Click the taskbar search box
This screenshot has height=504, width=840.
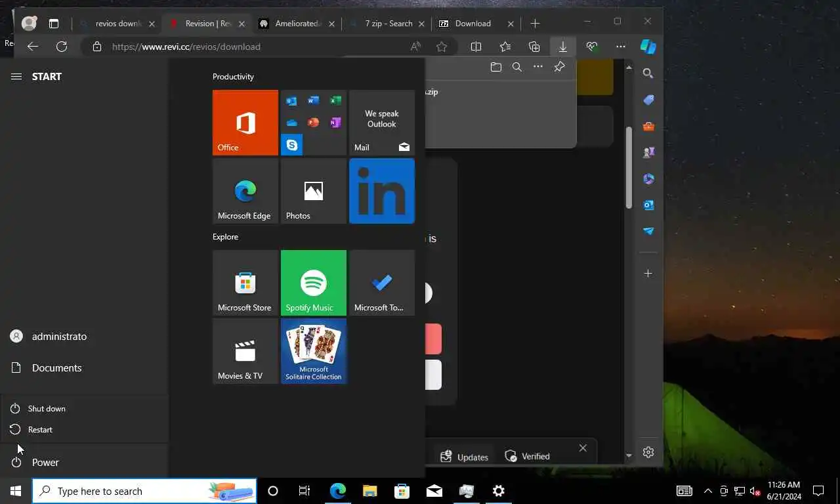click(x=144, y=491)
